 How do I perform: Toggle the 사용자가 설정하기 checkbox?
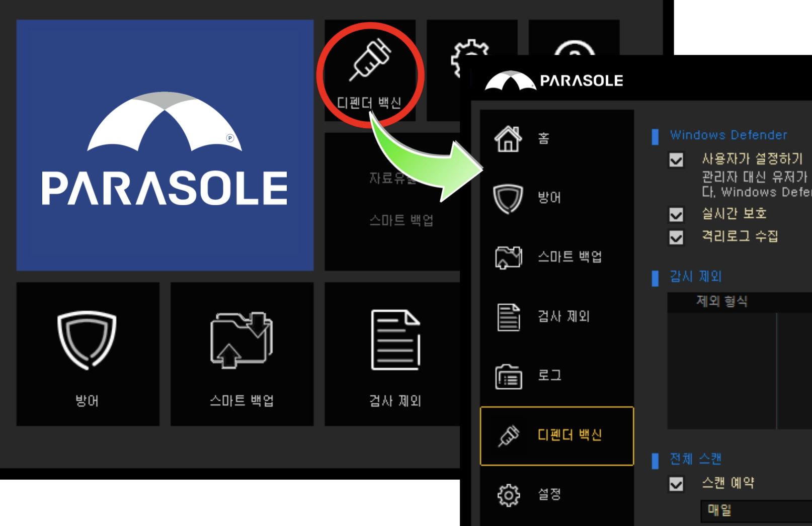(x=676, y=160)
